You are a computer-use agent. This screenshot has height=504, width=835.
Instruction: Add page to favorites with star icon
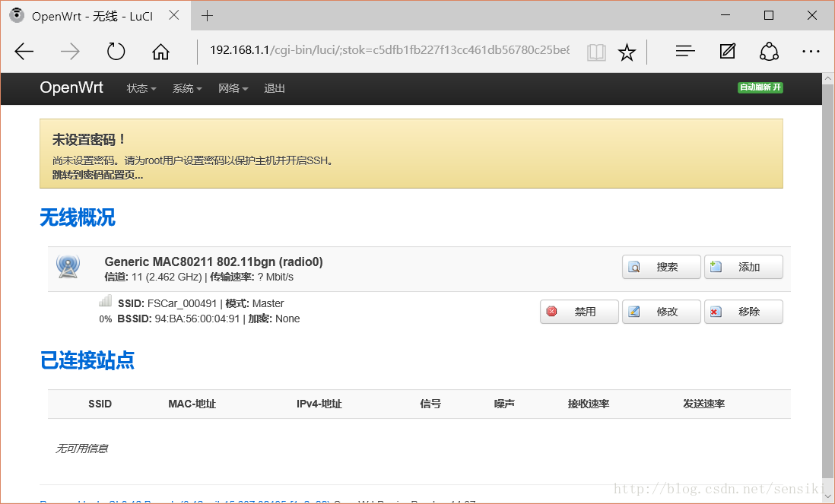tap(627, 52)
